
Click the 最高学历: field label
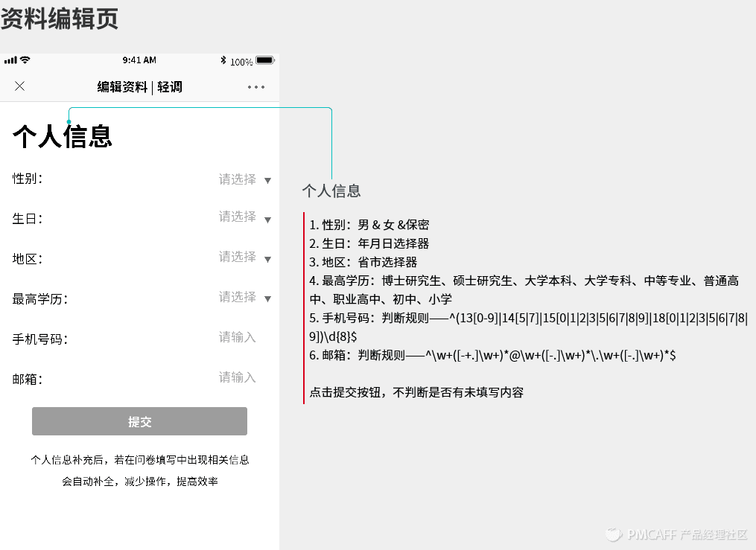40,299
